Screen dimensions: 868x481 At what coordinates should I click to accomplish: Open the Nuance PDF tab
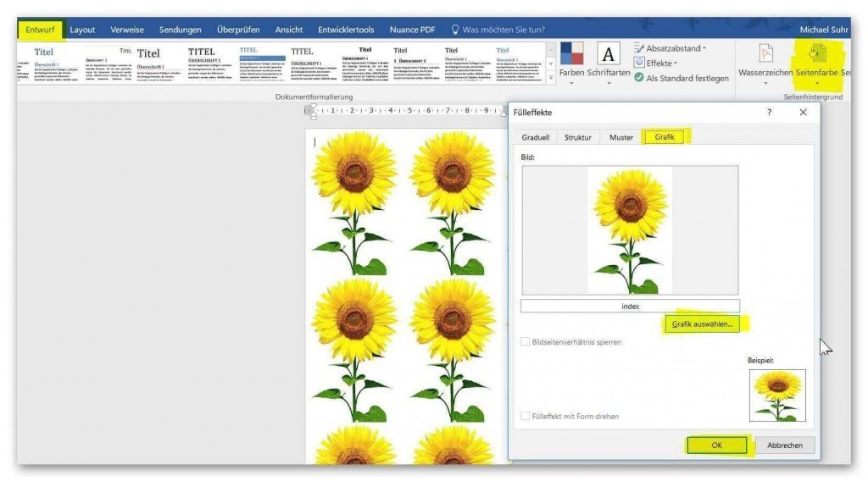(x=412, y=30)
